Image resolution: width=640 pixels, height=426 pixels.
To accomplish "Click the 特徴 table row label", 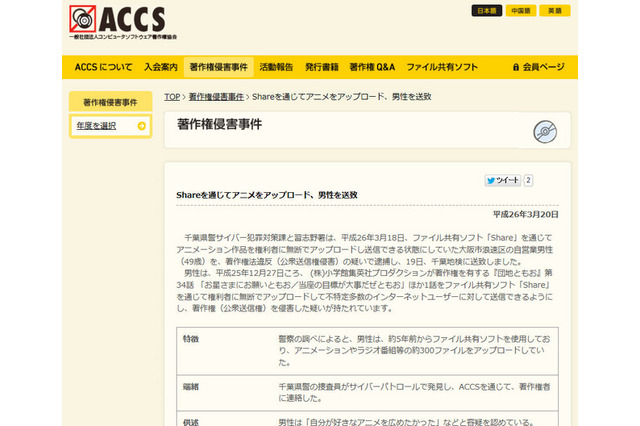I will (x=191, y=339).
